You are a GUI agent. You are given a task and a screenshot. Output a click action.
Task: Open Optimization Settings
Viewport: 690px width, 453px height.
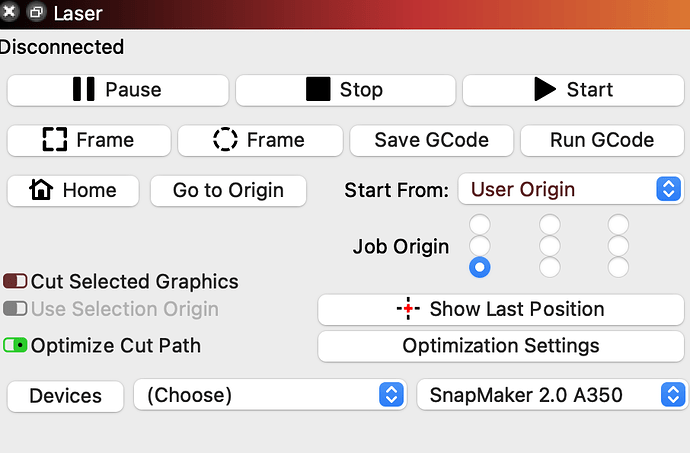501,346
